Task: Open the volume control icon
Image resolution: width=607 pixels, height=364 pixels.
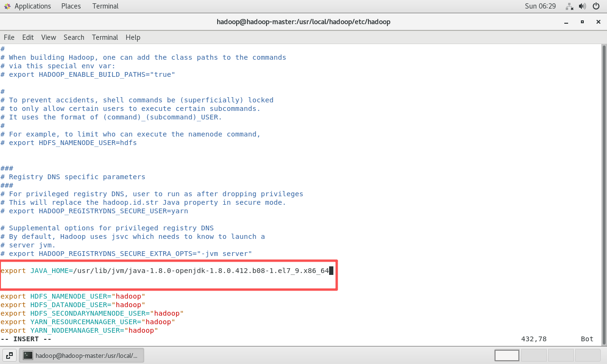Action: (582, 6)
